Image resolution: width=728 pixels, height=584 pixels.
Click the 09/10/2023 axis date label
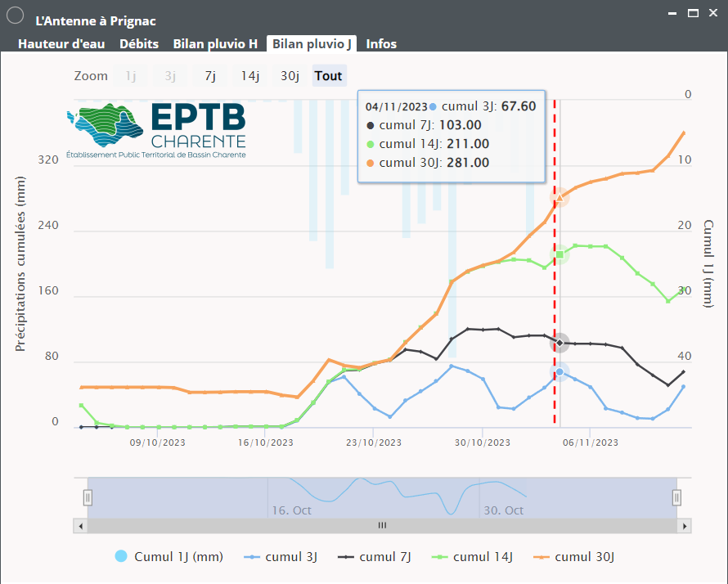pos(157,442)
